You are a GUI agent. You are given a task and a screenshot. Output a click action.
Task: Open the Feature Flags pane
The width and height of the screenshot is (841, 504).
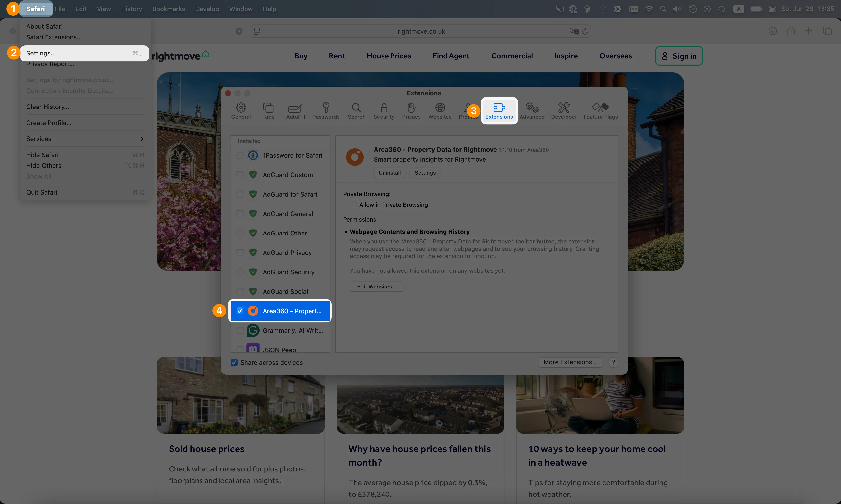tap(601, 111)
